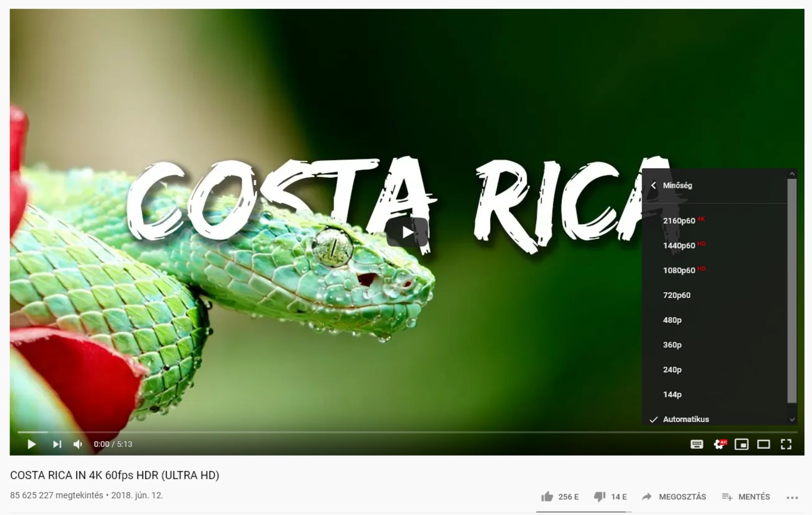Click the keyboard icon in player controls

(697, 444)
